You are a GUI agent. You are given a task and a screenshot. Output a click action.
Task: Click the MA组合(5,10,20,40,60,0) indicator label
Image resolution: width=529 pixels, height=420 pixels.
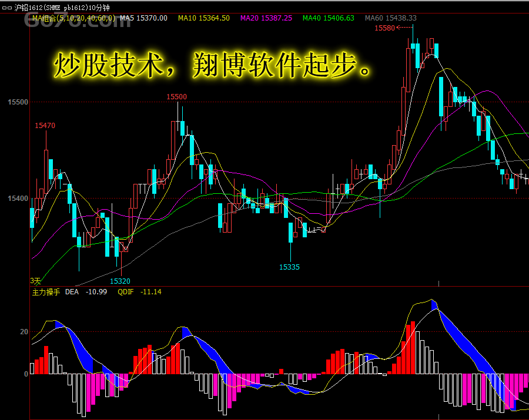point(74,18)
